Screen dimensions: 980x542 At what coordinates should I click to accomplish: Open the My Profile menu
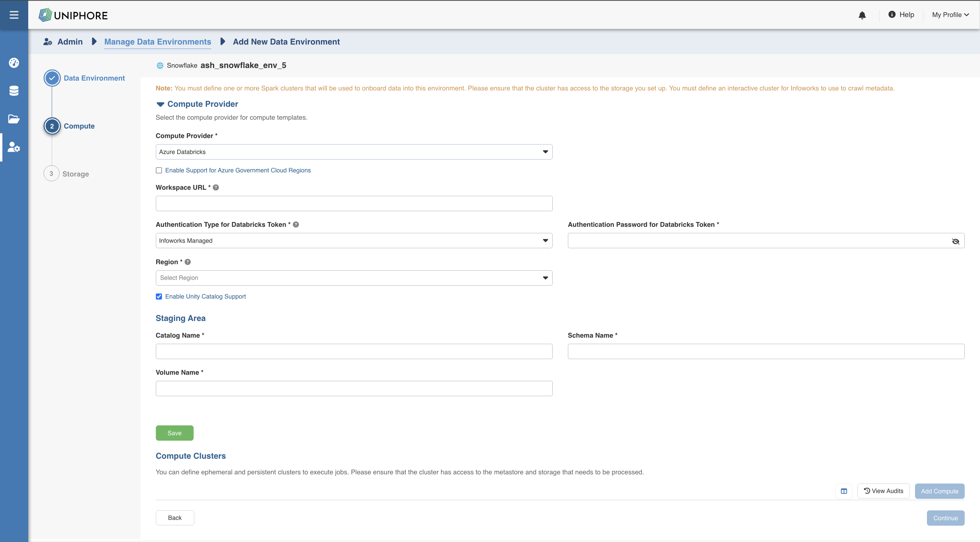point(950,15)
